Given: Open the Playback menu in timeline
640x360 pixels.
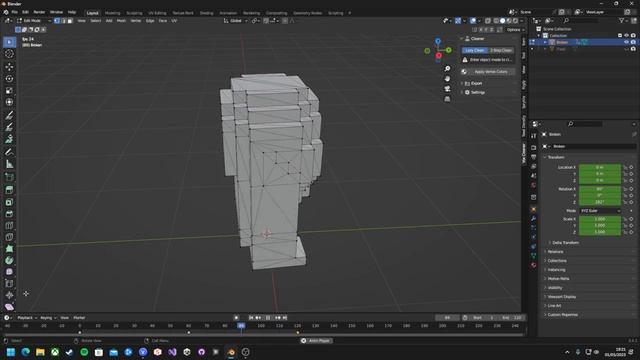Looking at the screenshot, I should tap(27, 318).
